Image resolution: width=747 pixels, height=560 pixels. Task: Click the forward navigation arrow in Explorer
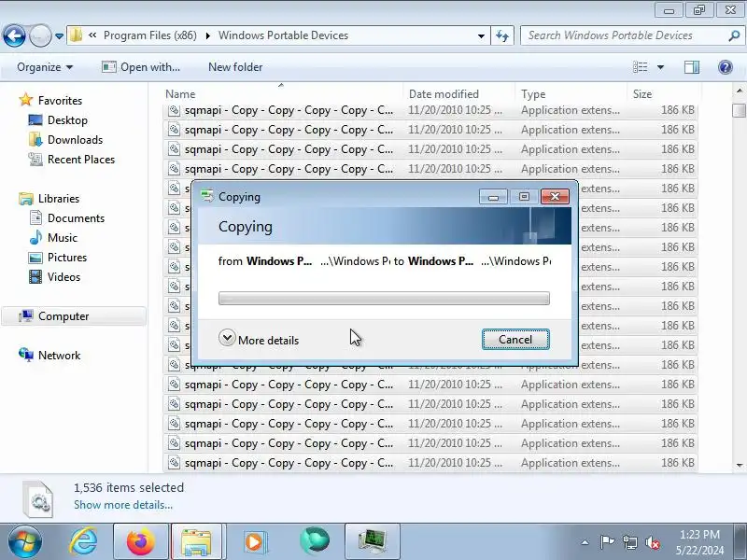pyautogui.click(x=40, y=35)
